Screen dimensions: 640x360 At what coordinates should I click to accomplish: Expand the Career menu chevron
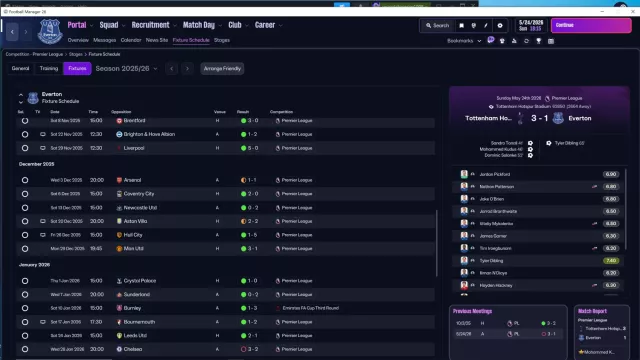click(x=280, y=25)
